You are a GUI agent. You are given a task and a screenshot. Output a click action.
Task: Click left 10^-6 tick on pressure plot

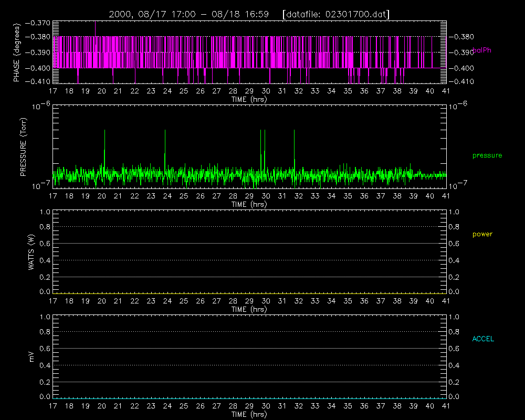(x=41, y=106)
